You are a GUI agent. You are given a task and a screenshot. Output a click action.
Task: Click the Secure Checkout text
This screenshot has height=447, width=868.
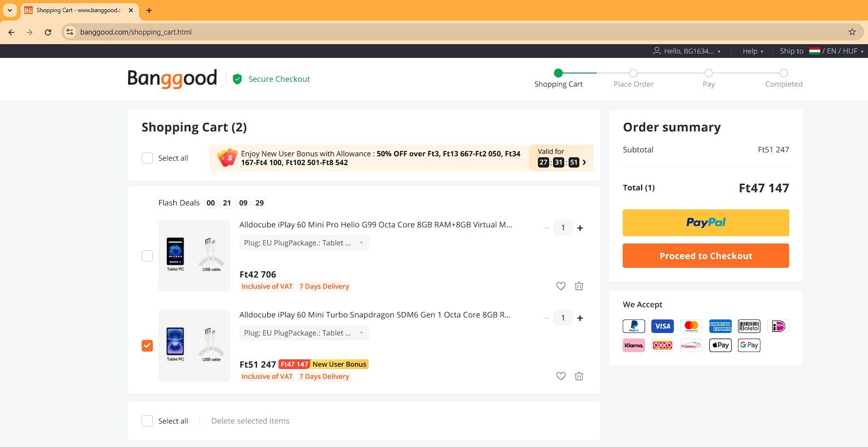coord(279,79)
